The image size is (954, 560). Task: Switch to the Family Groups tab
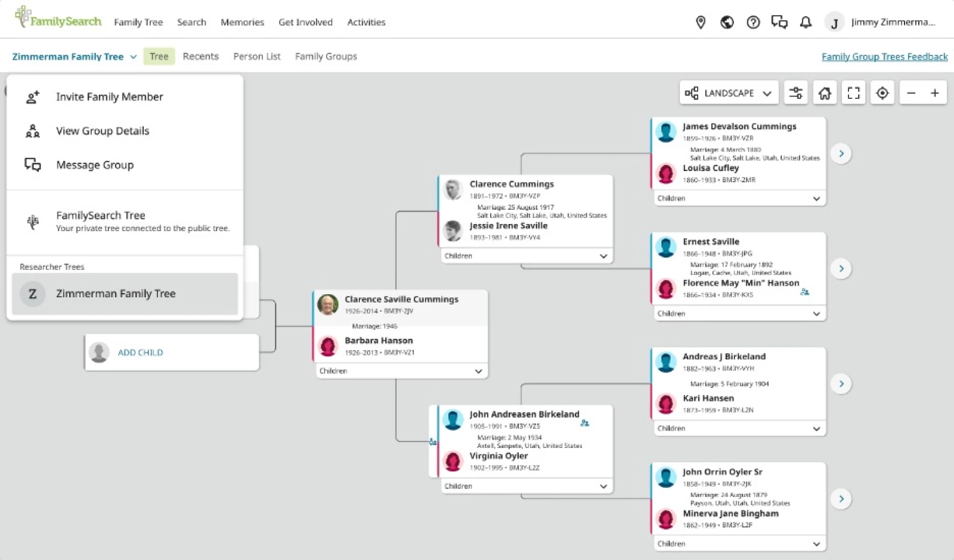326,57
